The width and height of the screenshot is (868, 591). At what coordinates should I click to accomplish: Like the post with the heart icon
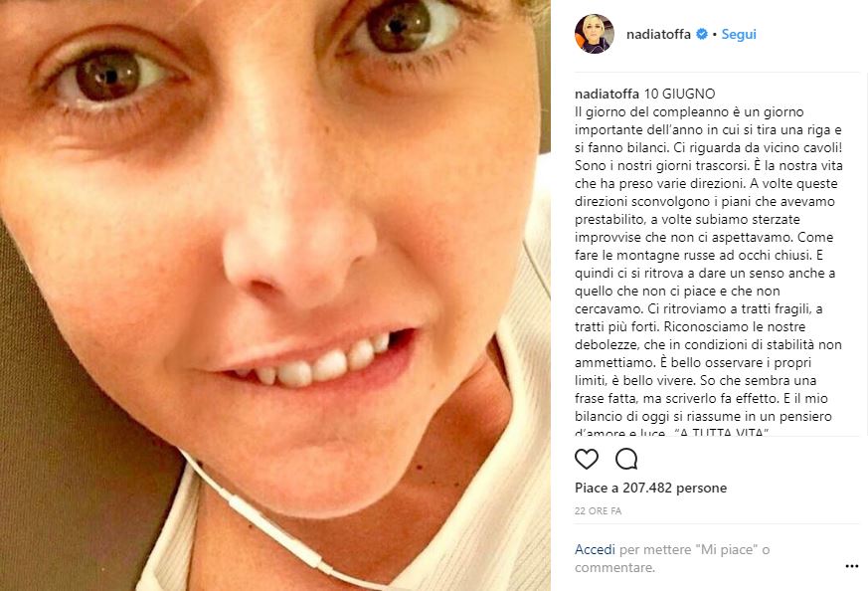pos(587,460)
